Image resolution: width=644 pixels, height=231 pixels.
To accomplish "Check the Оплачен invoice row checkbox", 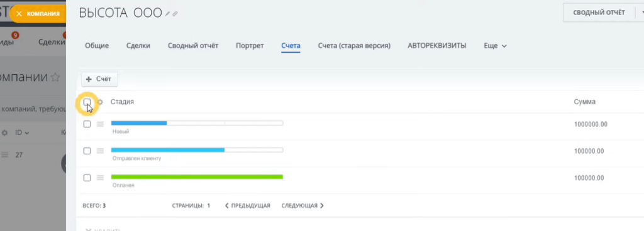I will point(87,178).
